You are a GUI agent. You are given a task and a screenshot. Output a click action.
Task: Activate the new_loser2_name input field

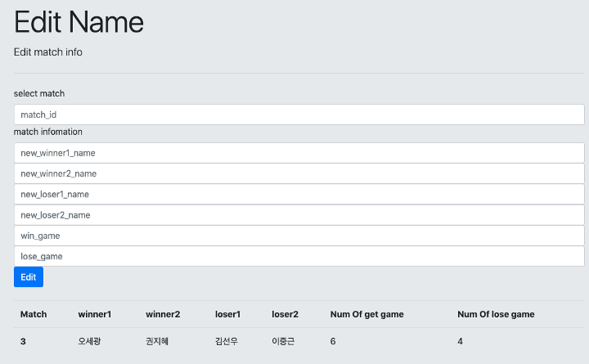click(x=299, y=215)
